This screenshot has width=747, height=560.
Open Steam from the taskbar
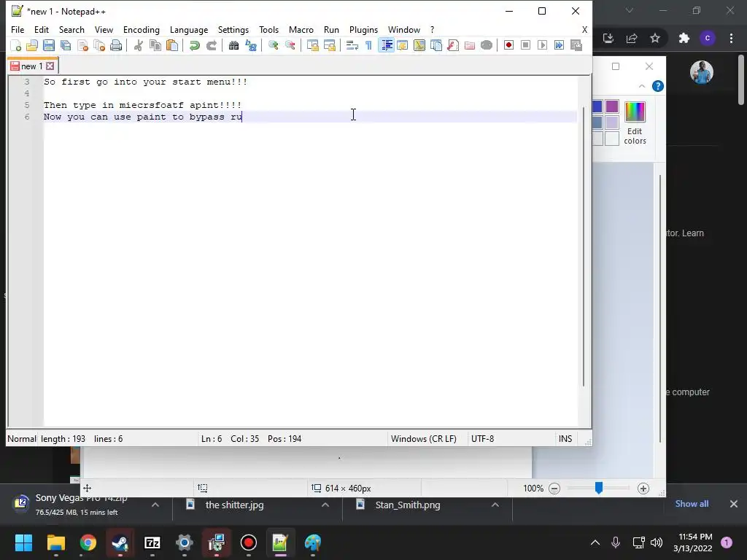120,542
